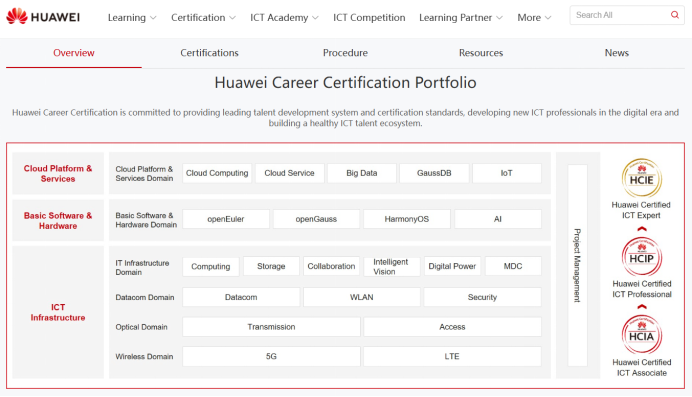Click Huawei Certified ICT Associate label

point(642,367)
